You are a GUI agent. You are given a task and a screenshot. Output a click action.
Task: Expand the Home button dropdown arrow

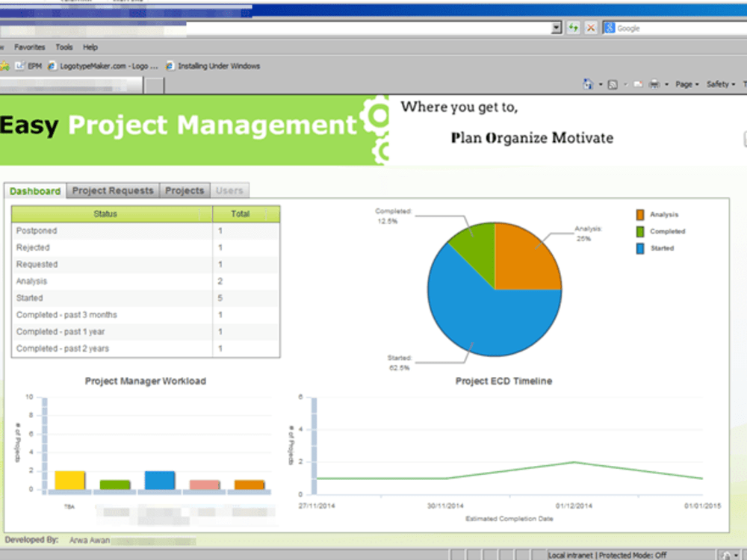point(601,85)
